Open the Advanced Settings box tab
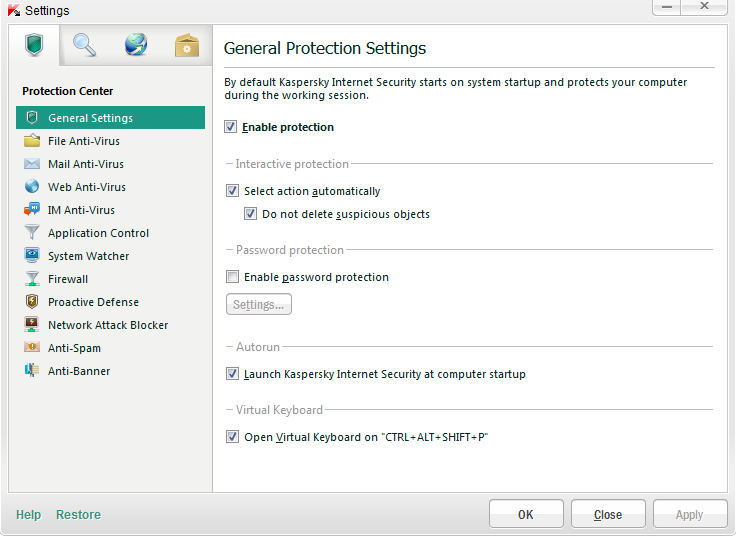736x536 pixels. (186, 45)
